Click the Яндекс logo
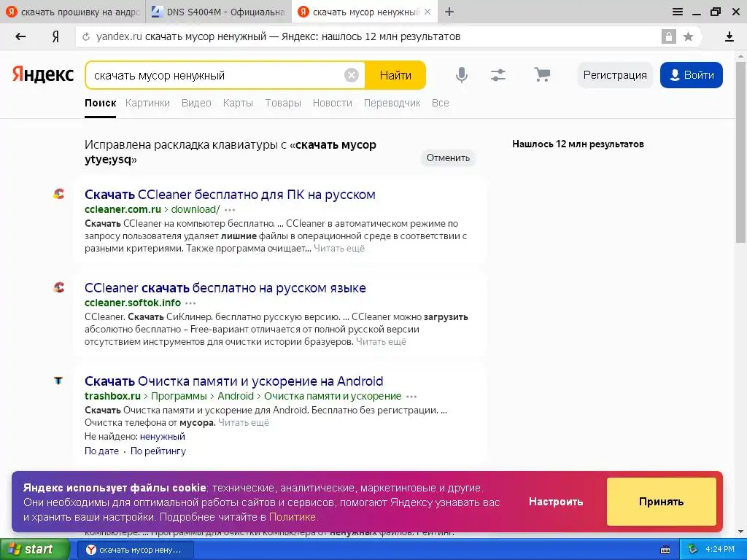Viewport: 747px width, 560px height. tap(43, 75)
